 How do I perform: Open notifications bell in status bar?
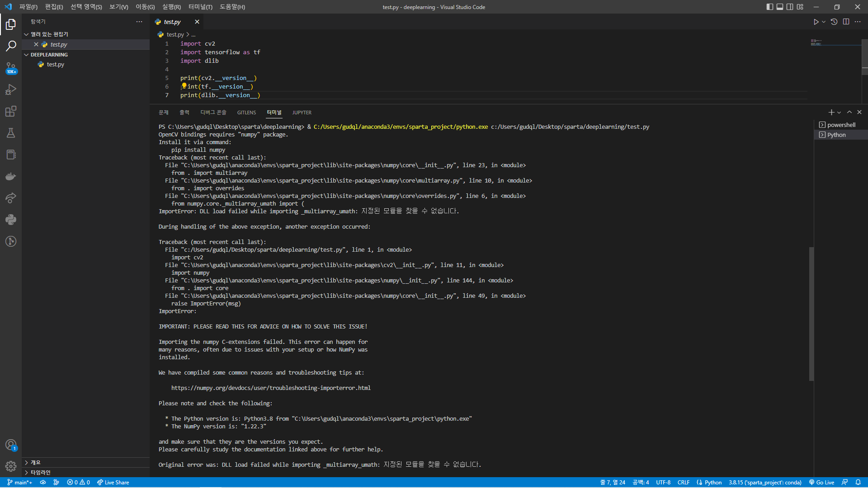click(858, 482)
